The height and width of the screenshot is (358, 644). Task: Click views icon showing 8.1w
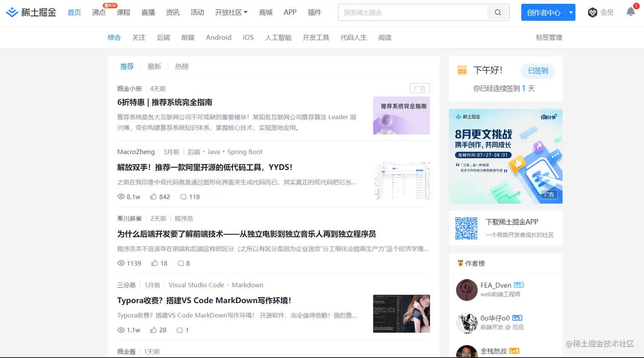(x=121, y=197)
